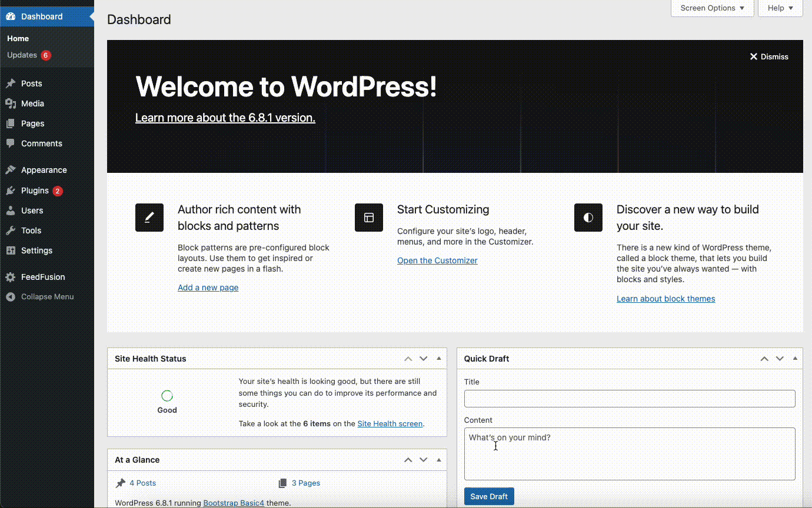Move At a Glance panel up

coord(408,460)
